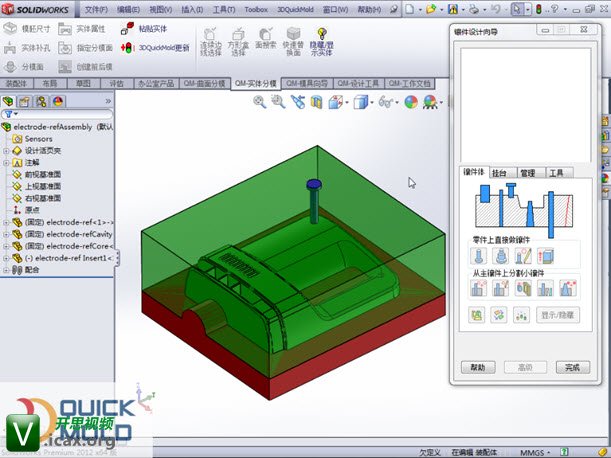
Task: Click the extrude block insert icon
Action: click(546, 256)
